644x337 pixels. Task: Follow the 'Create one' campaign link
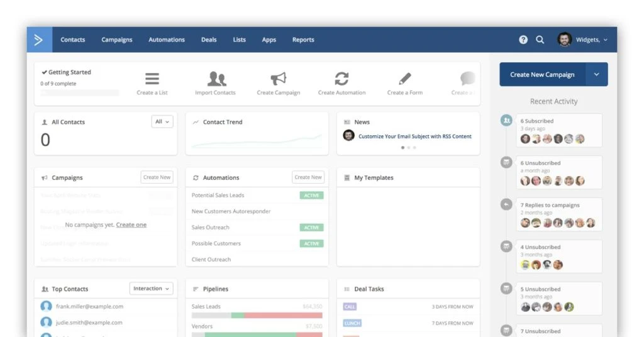[131, 224]
